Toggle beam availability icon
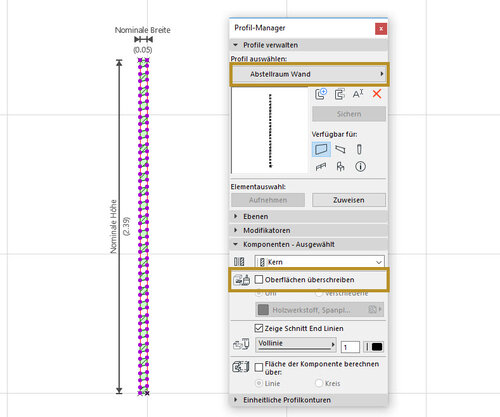500x417 pixels. point(340,149)
